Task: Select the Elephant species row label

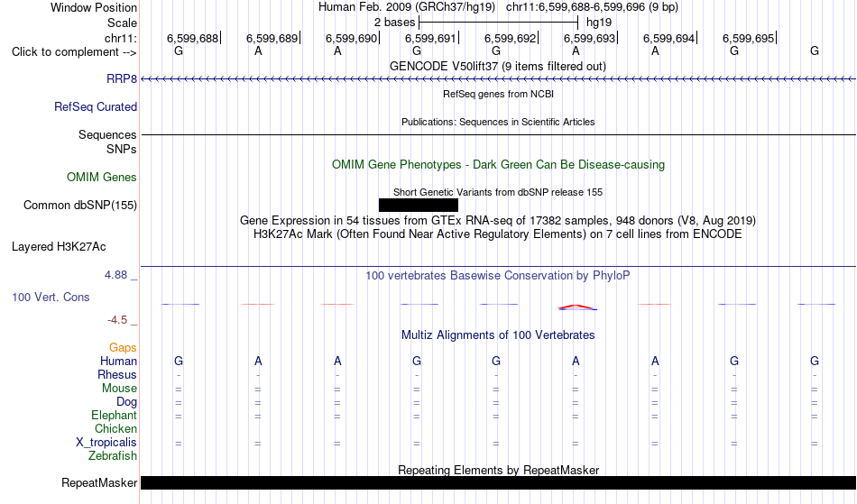Action: pyautogui.click(x=115, y=416)
